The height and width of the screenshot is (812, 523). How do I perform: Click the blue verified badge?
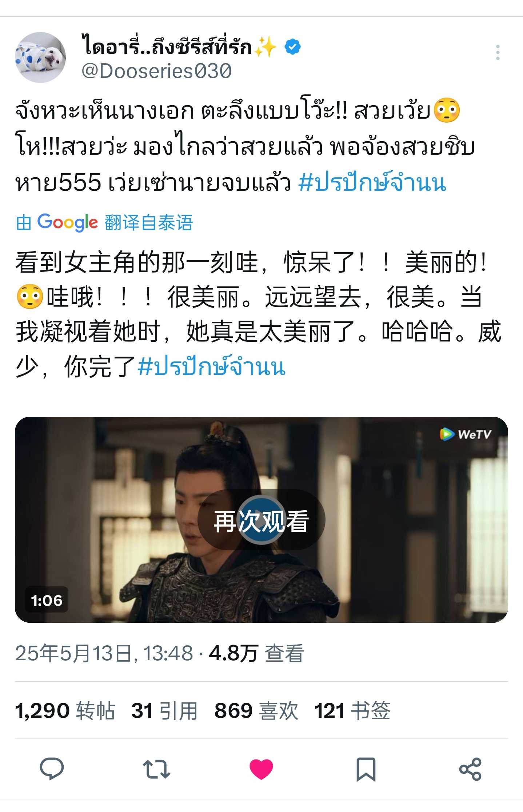click(x=292, y=47)
